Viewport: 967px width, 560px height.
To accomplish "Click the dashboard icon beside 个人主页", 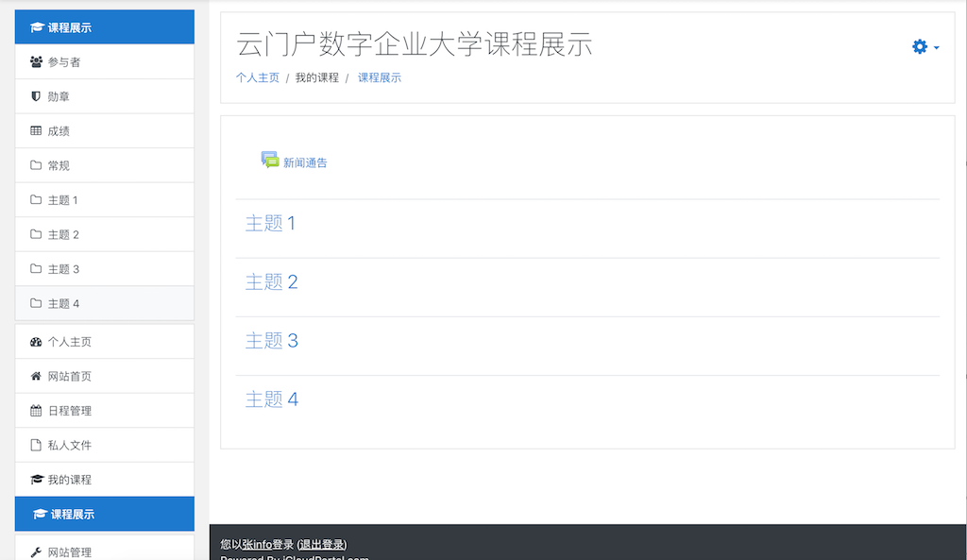I will 36,342.
